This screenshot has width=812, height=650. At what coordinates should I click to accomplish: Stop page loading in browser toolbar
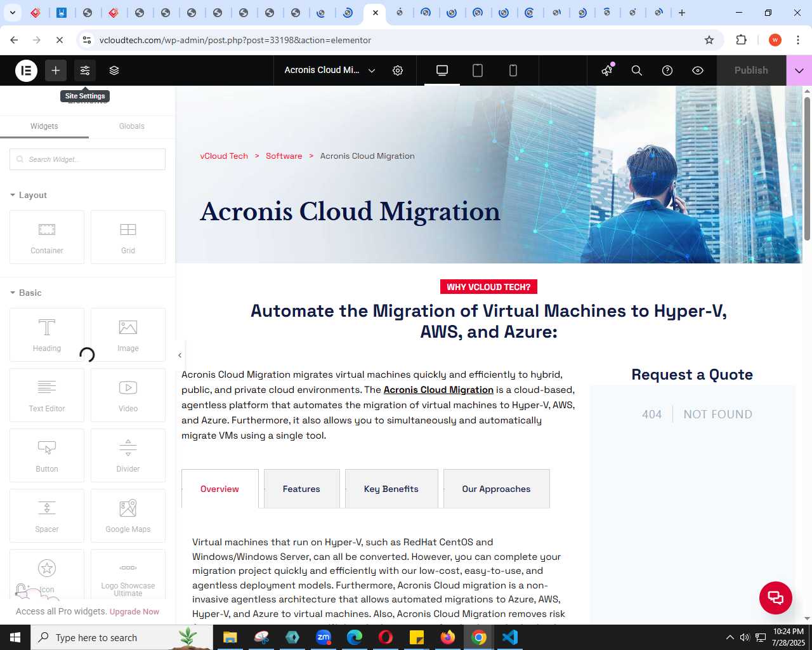tap(60, 40)
